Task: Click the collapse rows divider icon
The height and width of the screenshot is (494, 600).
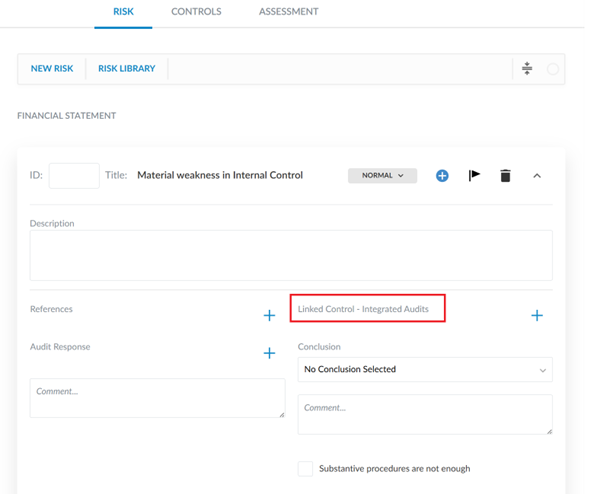Action: (x=527, y=69)
